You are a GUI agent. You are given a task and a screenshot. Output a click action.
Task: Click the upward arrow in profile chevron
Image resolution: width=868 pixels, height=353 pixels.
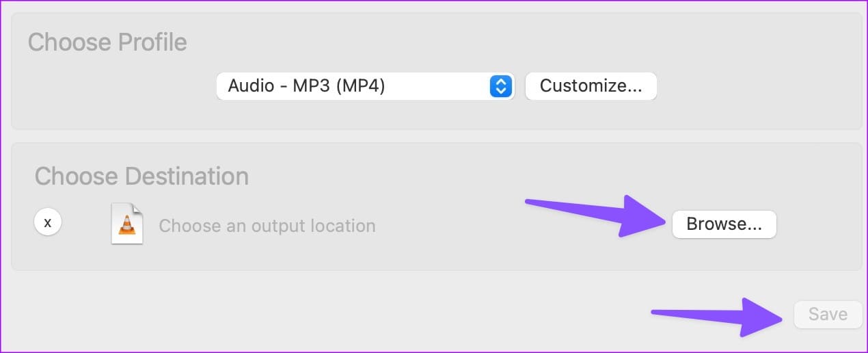pyautogui.click(x=501, y=81)
